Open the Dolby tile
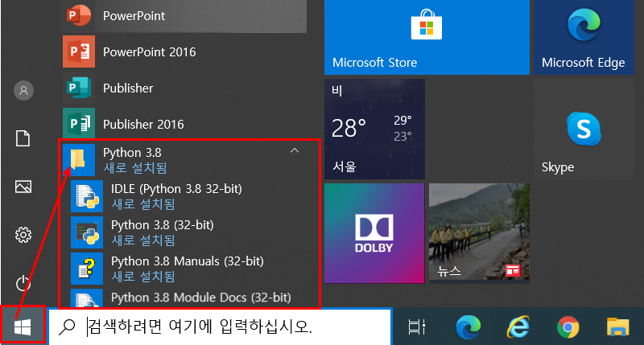The height and width of the screenshot is (345, 644). 374,233
